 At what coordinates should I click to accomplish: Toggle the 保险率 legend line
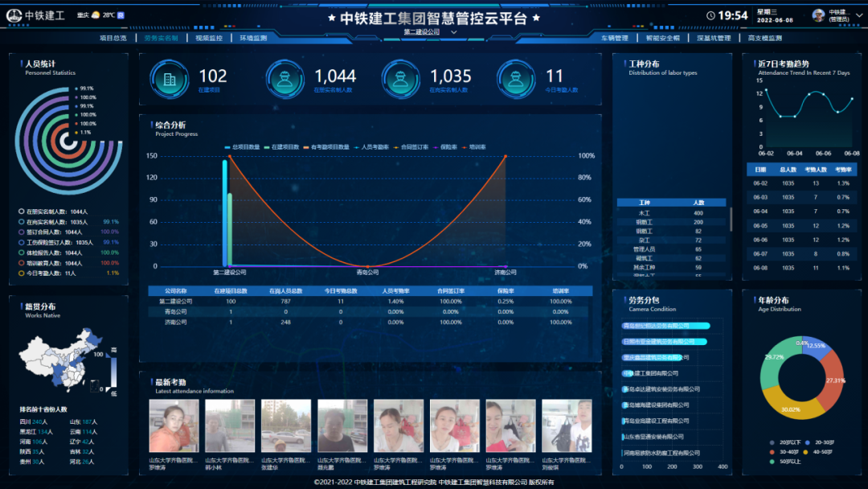tap(445, 147)
